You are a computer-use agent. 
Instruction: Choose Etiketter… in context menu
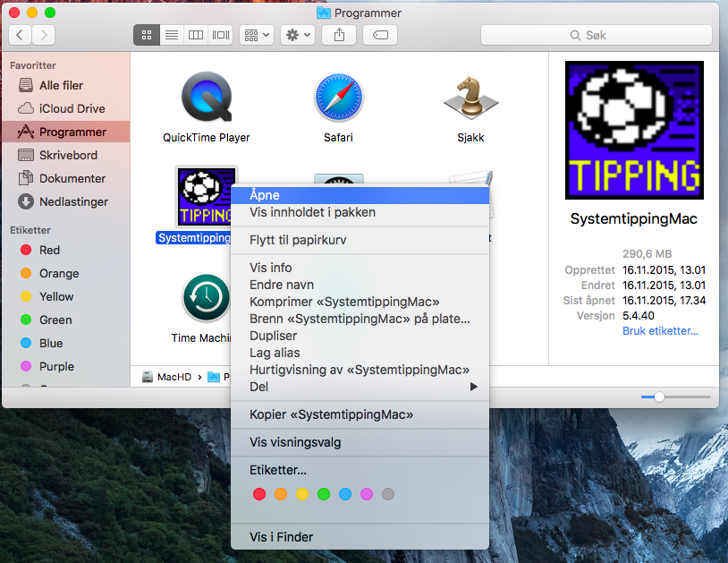tap(360, 470)
